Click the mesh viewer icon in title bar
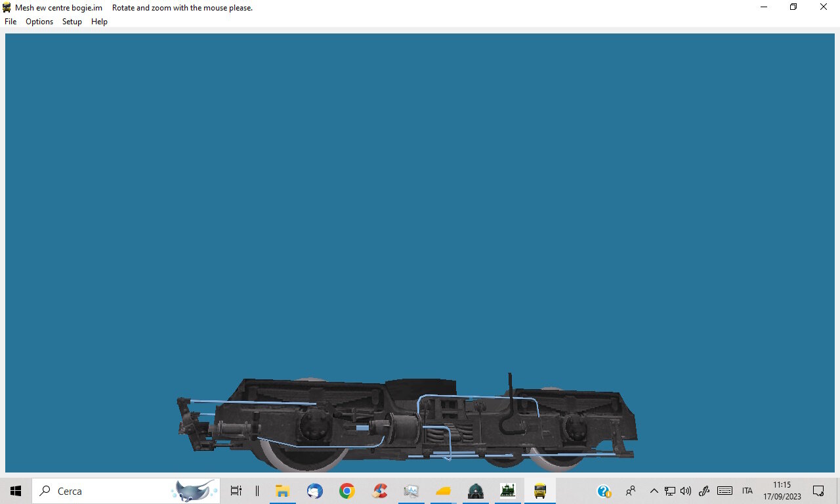Viewport: 840px width, 504px height. 7,7
